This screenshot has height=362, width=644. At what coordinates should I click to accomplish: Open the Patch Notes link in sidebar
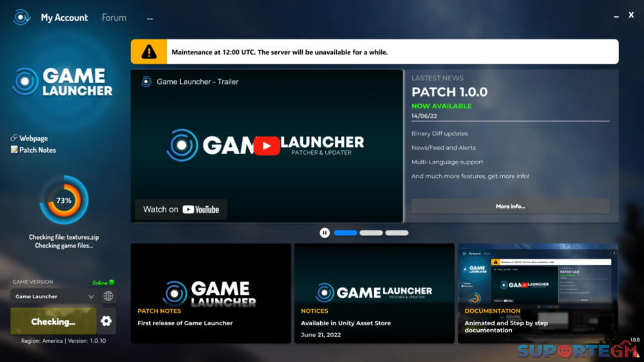37,150
